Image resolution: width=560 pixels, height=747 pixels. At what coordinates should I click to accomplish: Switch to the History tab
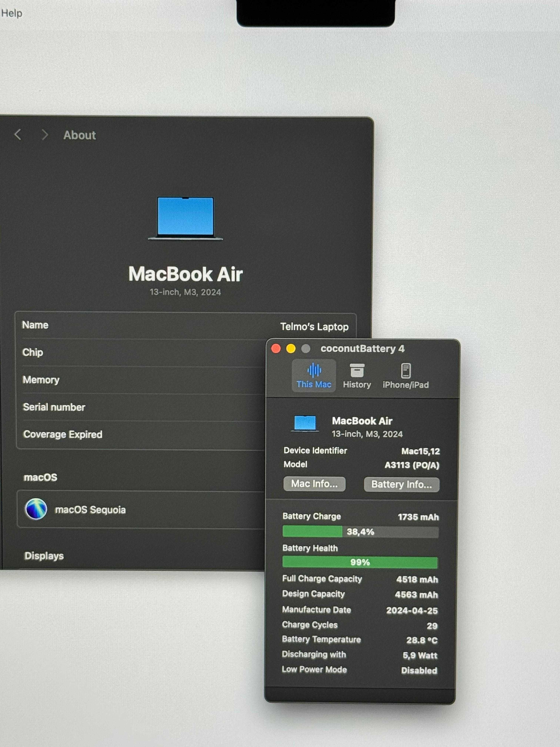(x=357, y=376)
